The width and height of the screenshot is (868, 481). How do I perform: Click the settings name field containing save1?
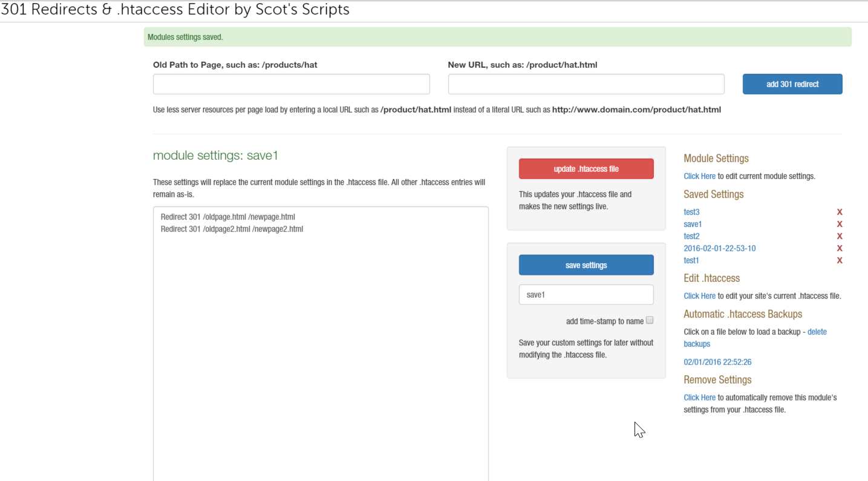click(x=586, y=295)
